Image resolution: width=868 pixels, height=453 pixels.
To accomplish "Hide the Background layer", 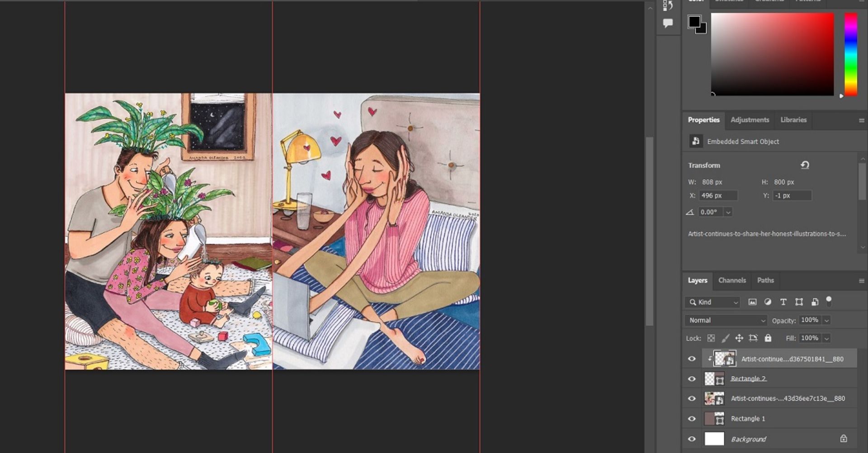I will pyautogui.click(x=692, y=439).
